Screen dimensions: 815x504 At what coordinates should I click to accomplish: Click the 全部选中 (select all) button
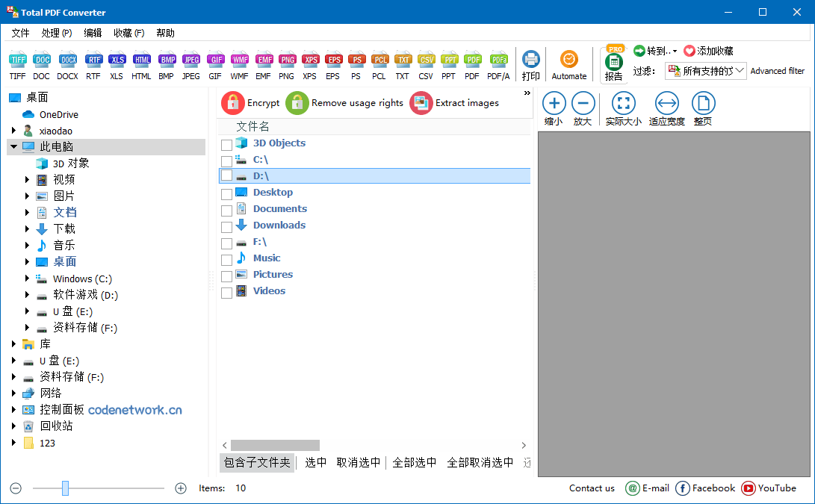414,462
